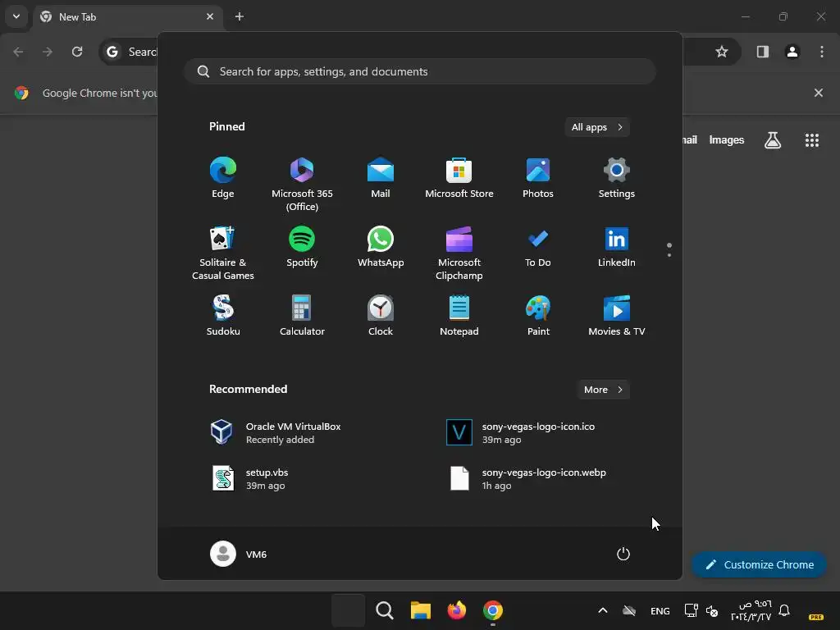Launch Firefox from the taskbar
Screen dimensions: 840x630
[456, 610]
